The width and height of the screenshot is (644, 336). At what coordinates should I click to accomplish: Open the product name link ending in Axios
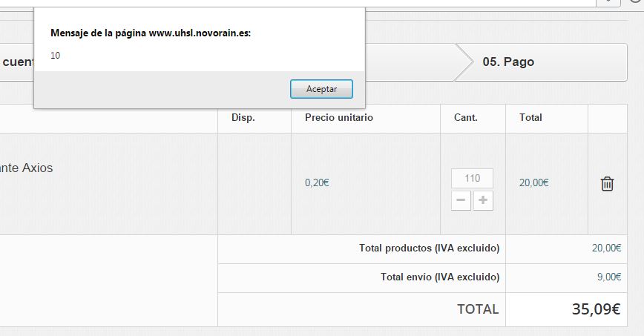click(27, 168)
